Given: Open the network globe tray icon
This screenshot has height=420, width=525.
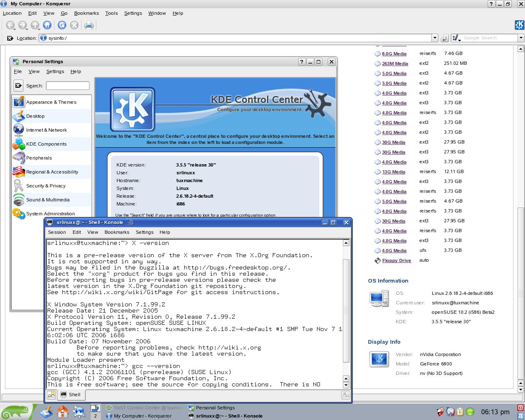Looking at the screenshot, I should click(x=450, y=412).
